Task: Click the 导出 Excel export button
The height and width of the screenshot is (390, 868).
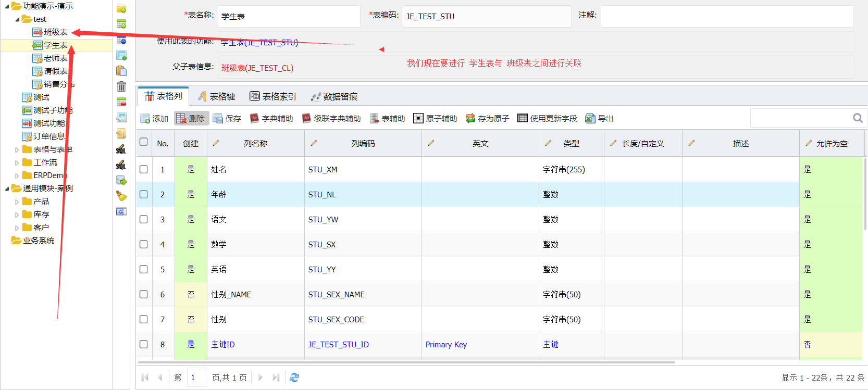Action: 599,119
